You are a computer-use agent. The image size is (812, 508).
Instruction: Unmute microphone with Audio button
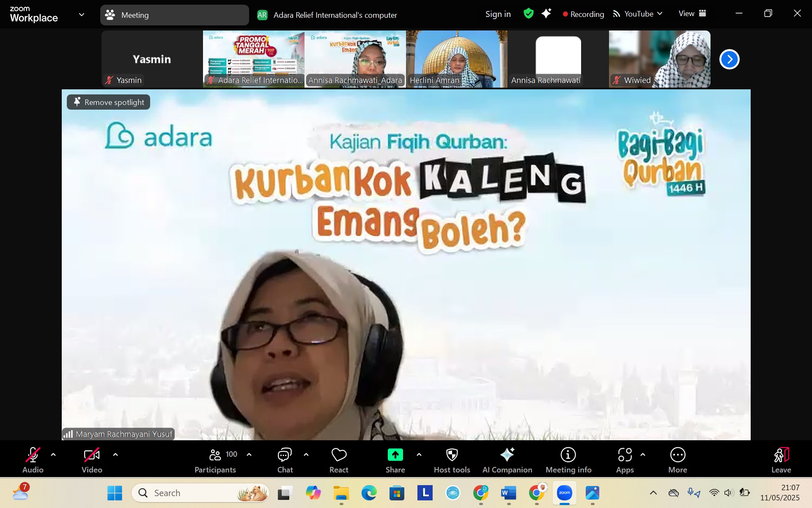click(33, 455)
